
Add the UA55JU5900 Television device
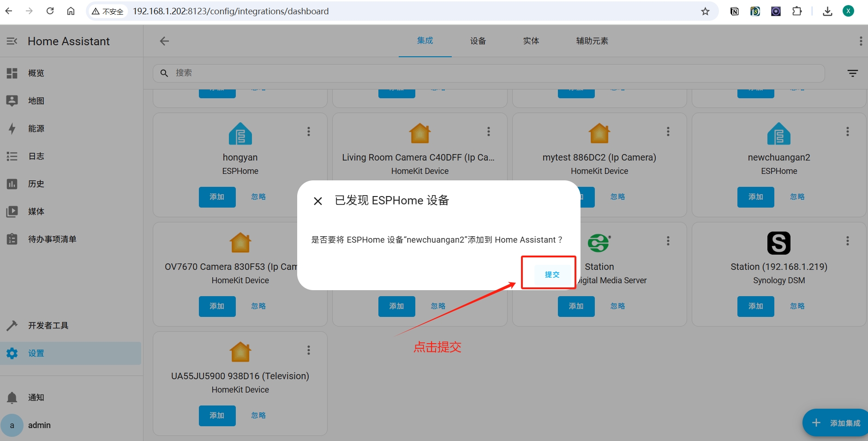[x=217, y=416]
